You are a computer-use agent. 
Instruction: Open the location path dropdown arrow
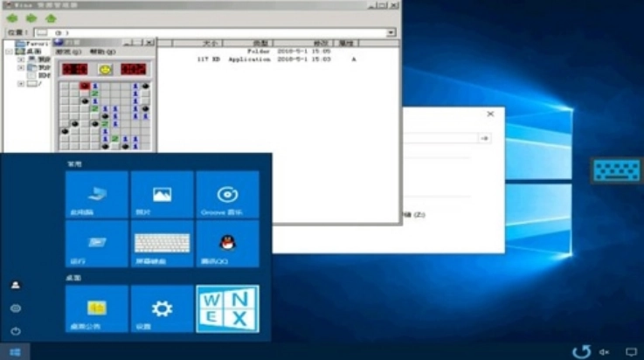391,32
